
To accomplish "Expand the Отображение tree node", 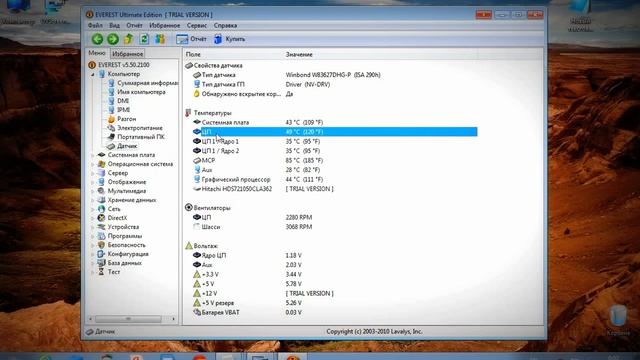I will [93, 182].
